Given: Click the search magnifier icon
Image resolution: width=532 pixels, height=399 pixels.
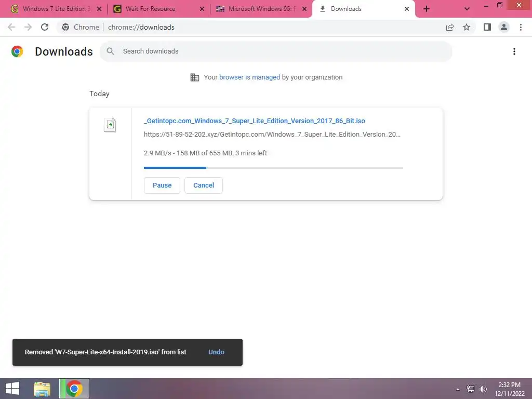Looking at the screenshot, I should (x=110, y=51).
